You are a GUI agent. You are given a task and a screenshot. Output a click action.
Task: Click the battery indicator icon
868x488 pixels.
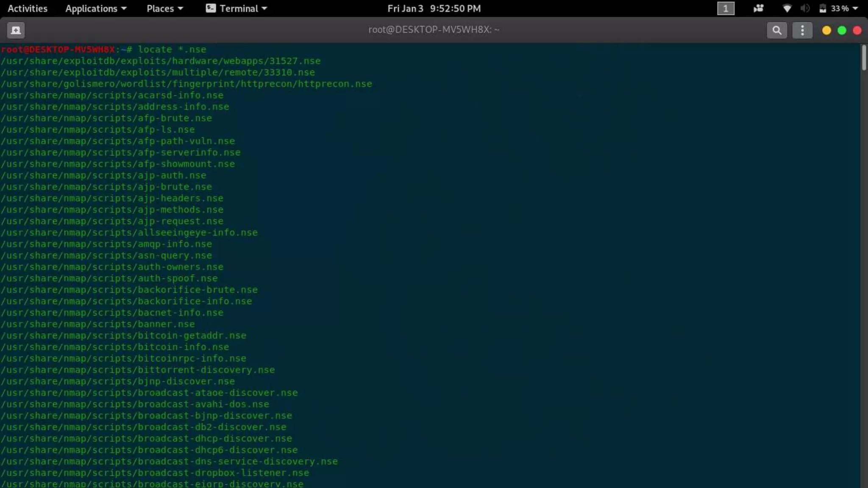click(823, 8)
